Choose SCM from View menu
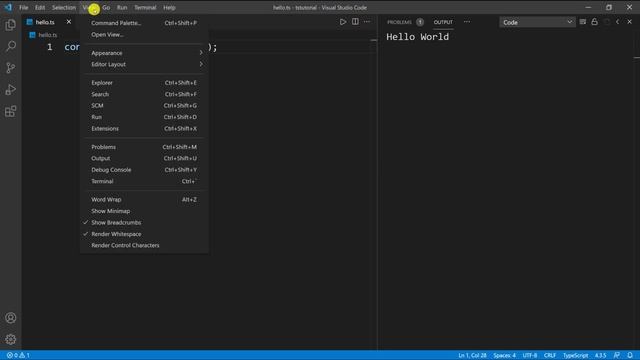 click(x=144, y=106)
